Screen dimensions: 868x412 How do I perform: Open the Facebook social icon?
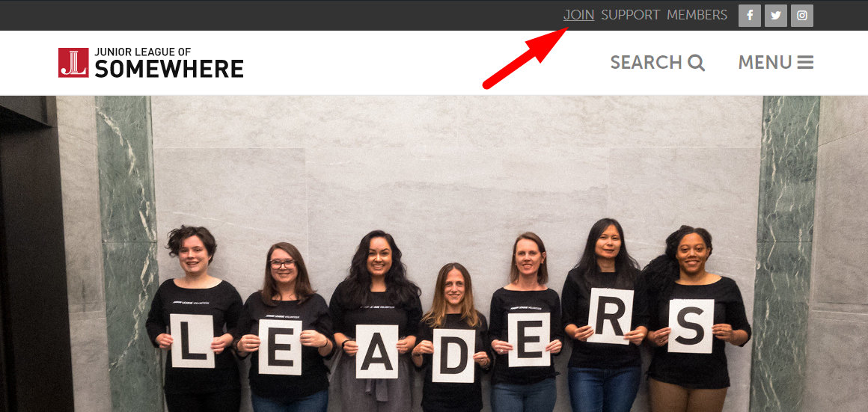(750, 16)
